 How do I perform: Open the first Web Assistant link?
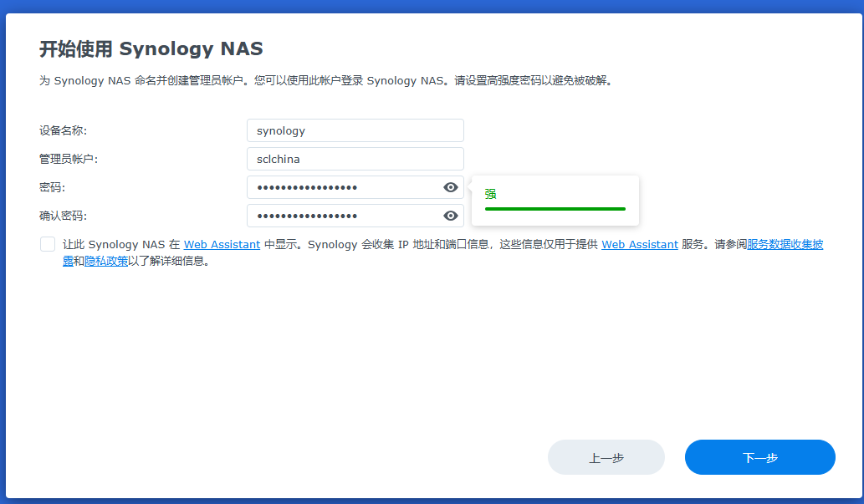tap(222, 245)
